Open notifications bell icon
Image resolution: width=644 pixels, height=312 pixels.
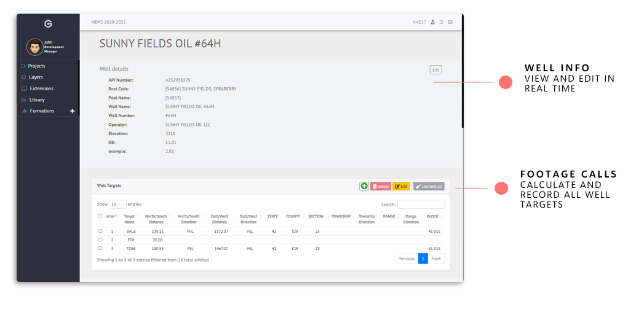(441, 22)
